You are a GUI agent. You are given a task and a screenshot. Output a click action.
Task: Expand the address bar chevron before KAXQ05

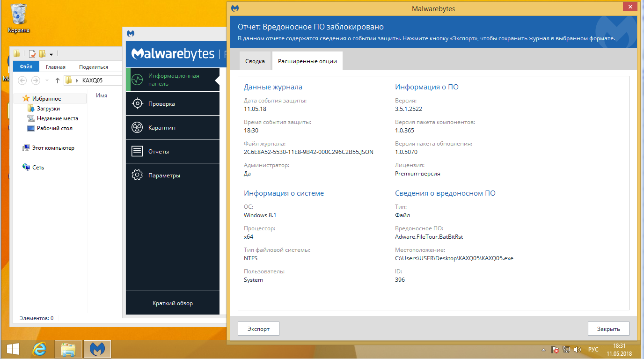[x=77, y=81]
